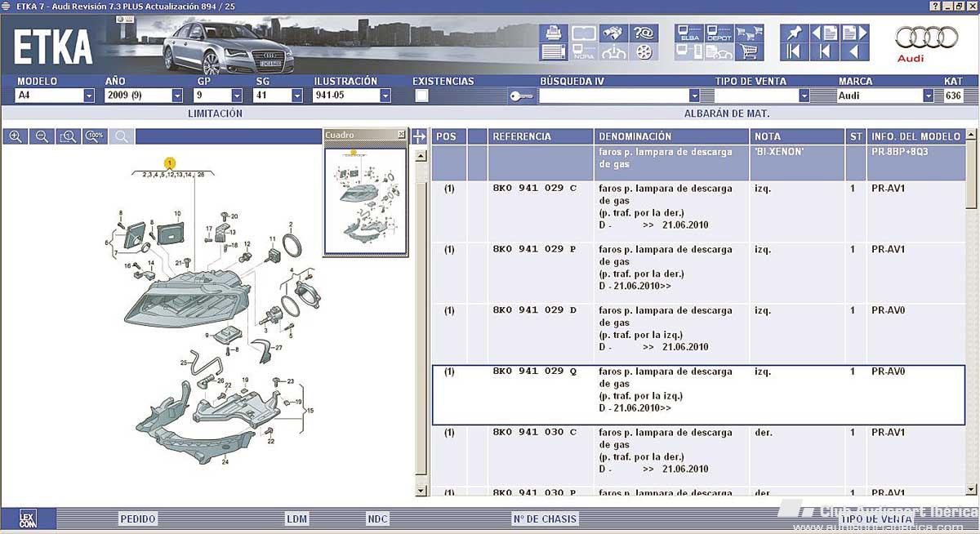This screenshot has width=980, height=534.
Task: Click the Nº DE CHASIS button
Action: click(545, 518)
